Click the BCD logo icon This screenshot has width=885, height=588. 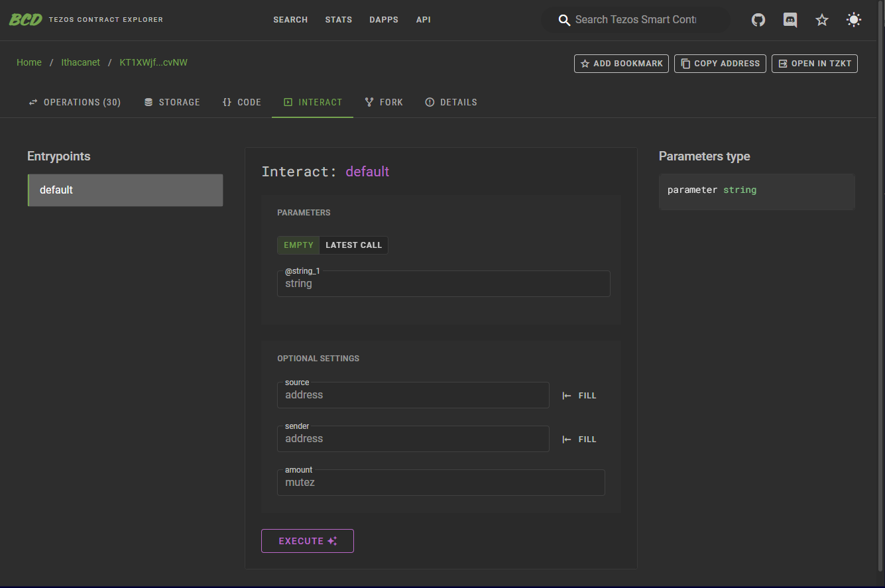pyautogui.click(x=25, y=19)
